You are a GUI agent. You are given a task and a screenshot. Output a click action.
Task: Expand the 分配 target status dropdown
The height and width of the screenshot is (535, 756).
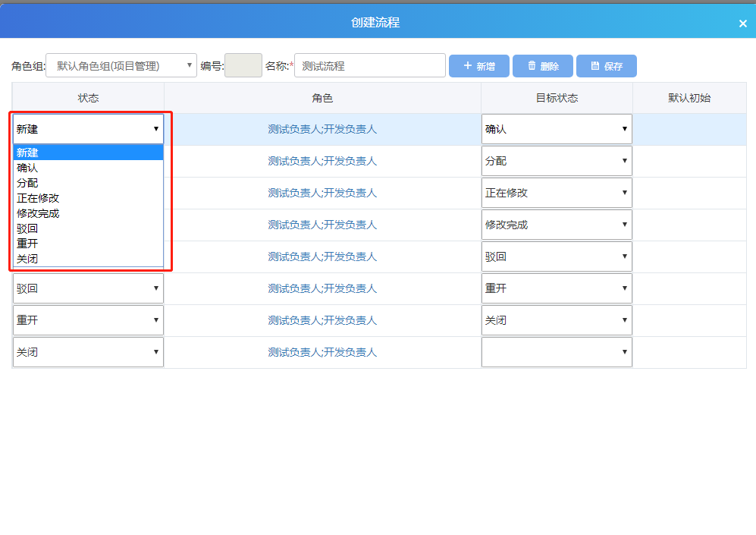click(557, 161)
